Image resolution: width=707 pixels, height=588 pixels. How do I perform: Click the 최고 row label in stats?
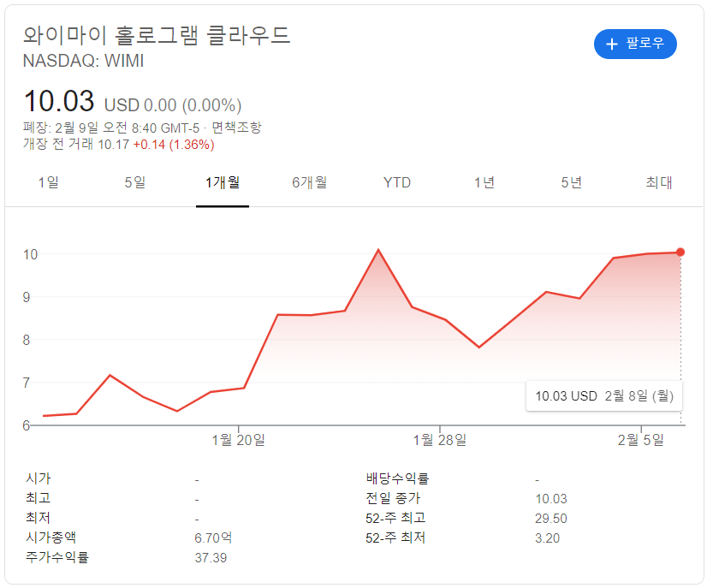pyautogui.click(x=39, y=498)
